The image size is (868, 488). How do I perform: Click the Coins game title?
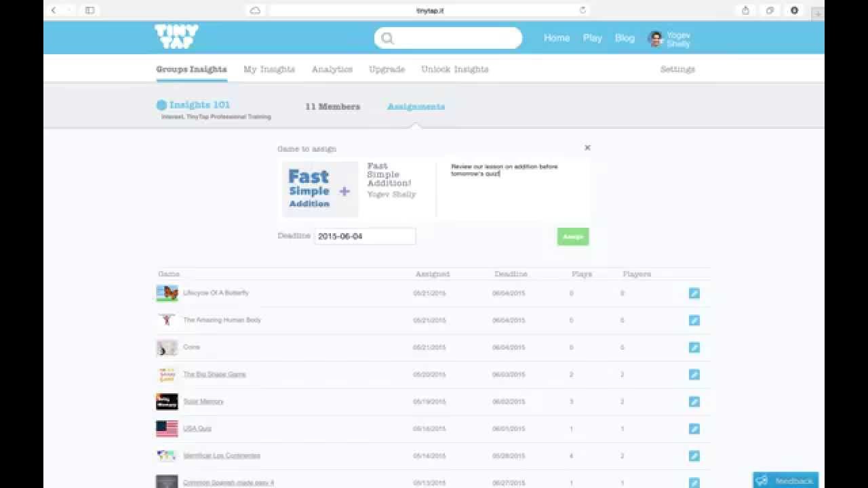[191, 347]
